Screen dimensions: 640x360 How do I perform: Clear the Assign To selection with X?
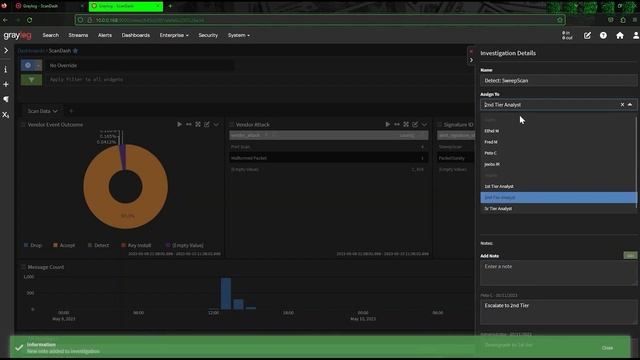tap(622, 104)
